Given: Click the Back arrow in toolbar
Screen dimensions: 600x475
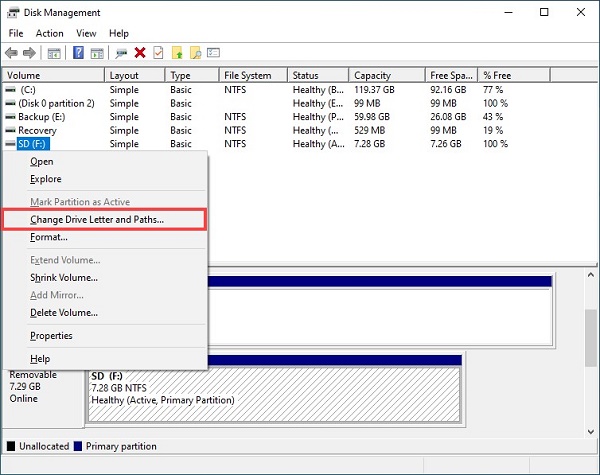Looking at the screenshot, I should tap(11, 53).
